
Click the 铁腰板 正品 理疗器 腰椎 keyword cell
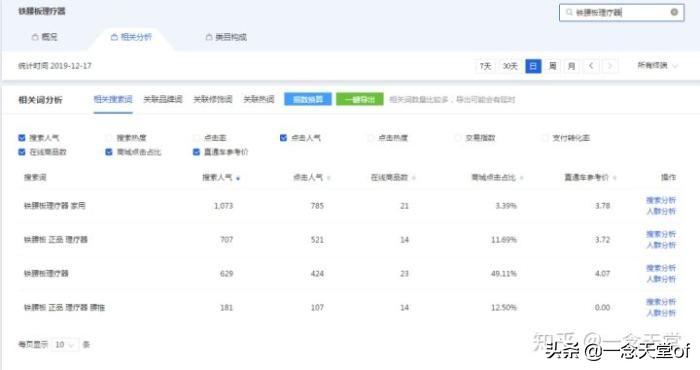coord(64,308)
